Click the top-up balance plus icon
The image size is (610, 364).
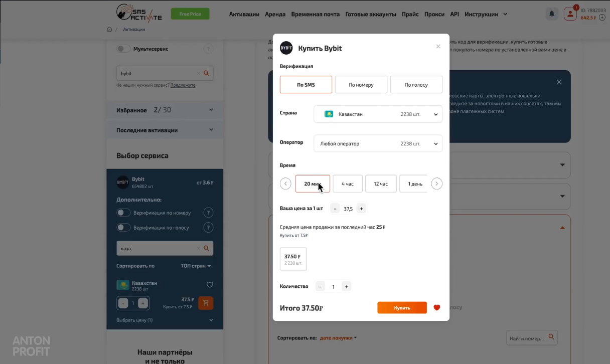tap(602, 18)
